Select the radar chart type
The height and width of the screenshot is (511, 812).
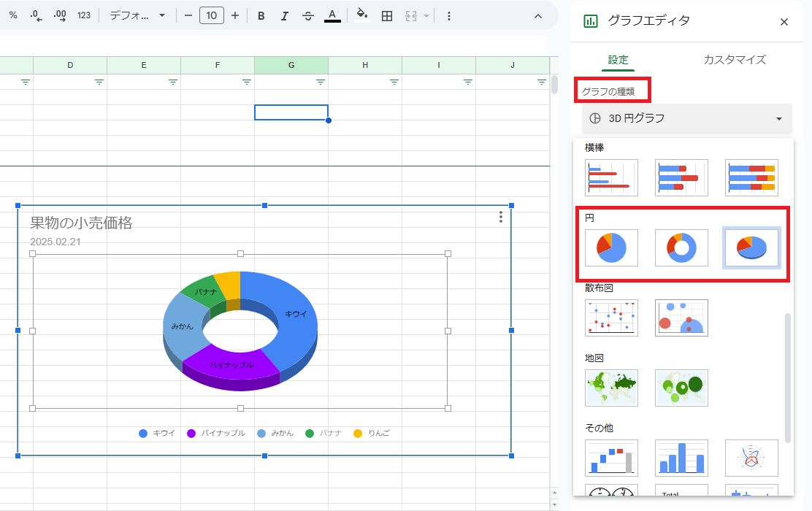pyautogui.click(x=751, y=458)
